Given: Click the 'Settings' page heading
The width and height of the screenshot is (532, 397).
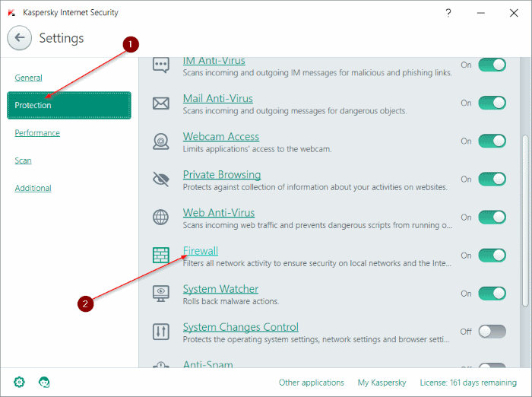Looking at the screenshot, I should point(62,38).
